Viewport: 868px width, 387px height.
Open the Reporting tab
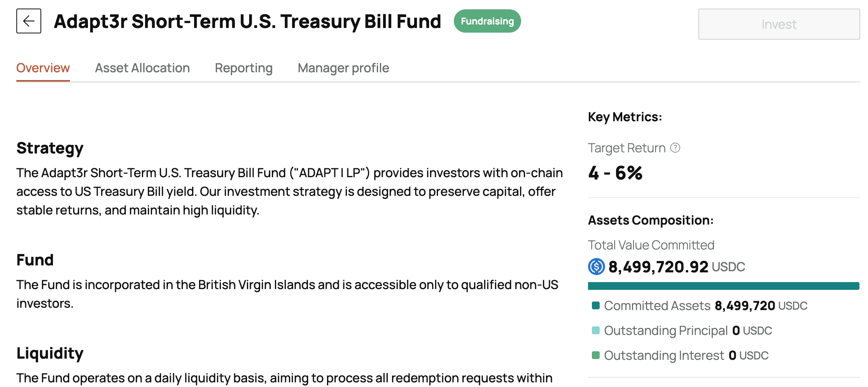point(243,68)
